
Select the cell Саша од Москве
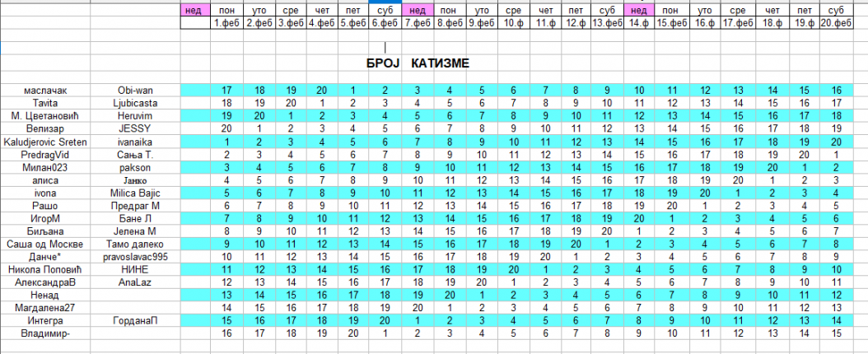[x=45, y=244]
